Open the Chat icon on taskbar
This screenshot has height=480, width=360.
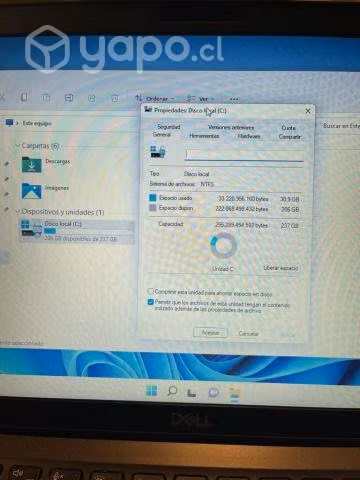coord(213,393)
